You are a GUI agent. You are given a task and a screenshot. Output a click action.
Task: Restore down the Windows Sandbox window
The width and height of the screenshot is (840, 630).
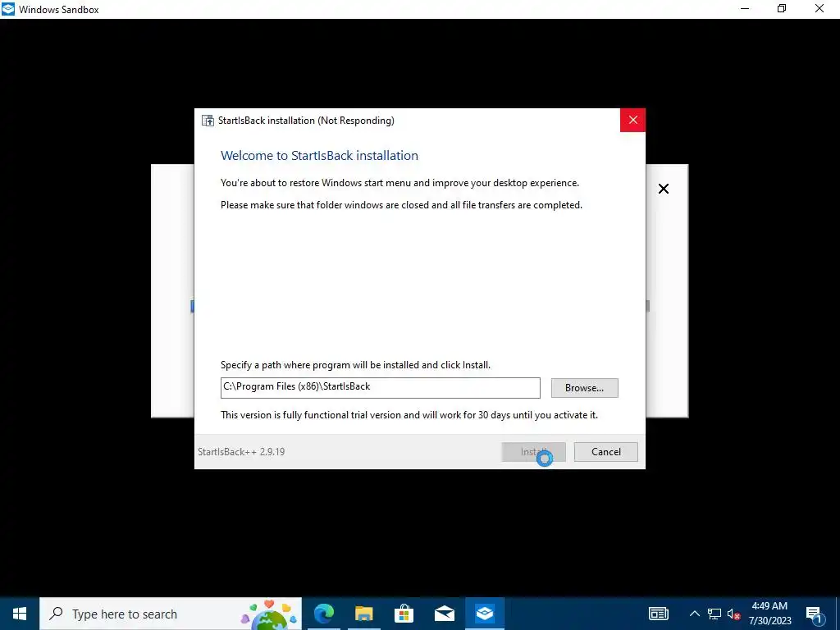[782, 9]
